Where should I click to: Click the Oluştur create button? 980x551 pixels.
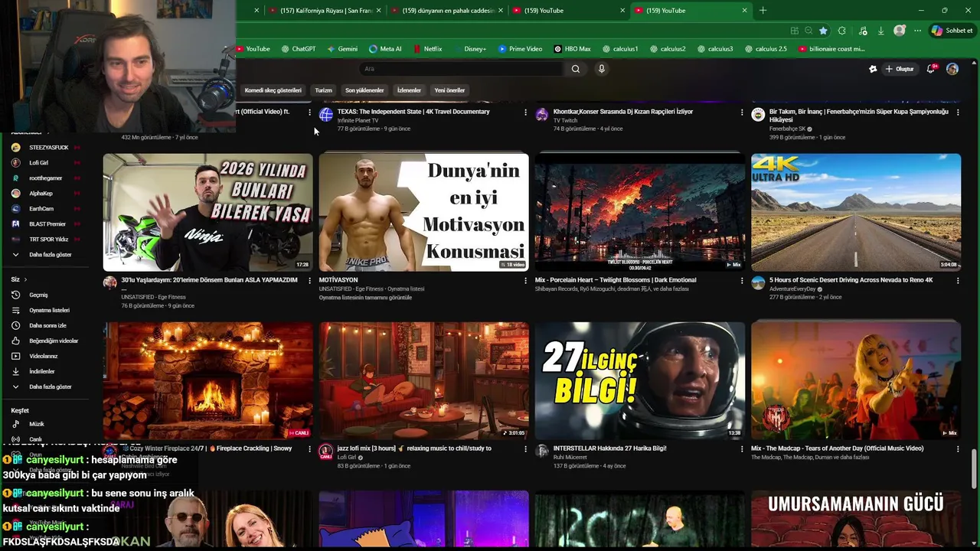coord(900,69)
